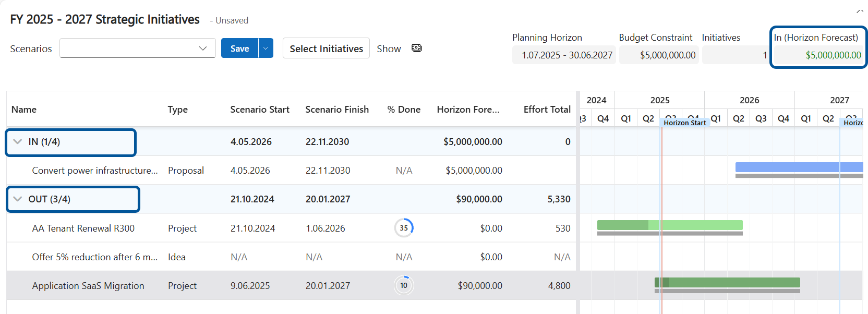Collapse the OUT (3/4) group
This screenshot has height=314, width=868.
click(18, 199)
